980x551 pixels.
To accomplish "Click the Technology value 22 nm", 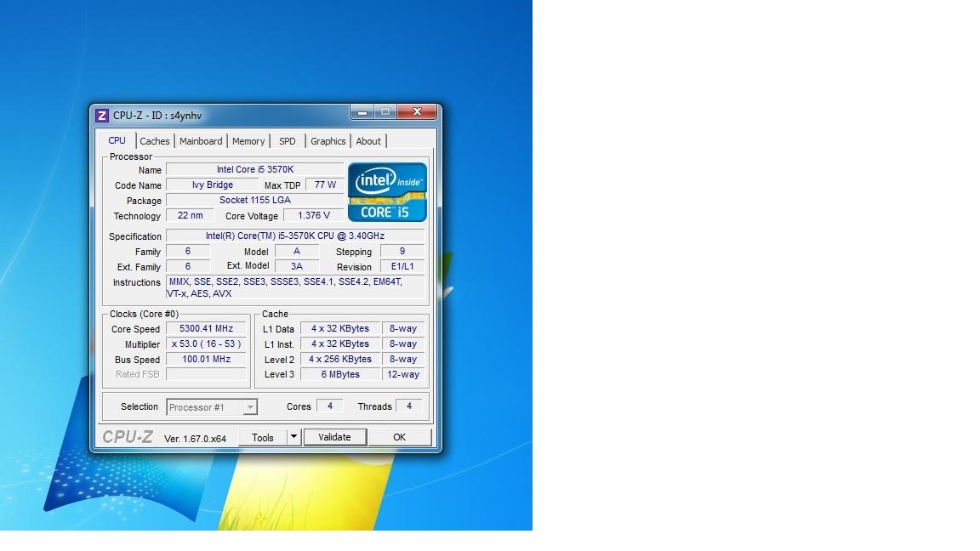I will 190,215.
